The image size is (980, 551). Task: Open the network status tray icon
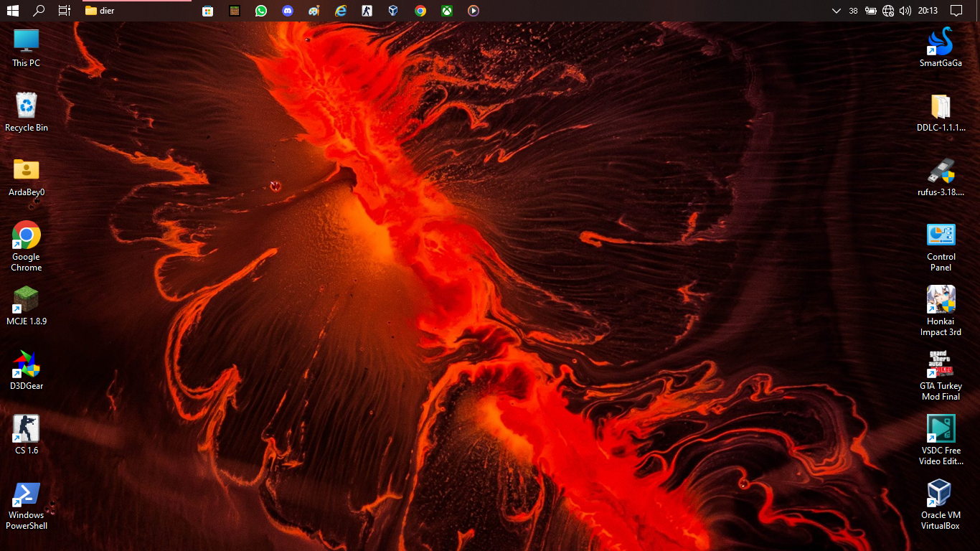pyautogui.click(x=888, y=11)
